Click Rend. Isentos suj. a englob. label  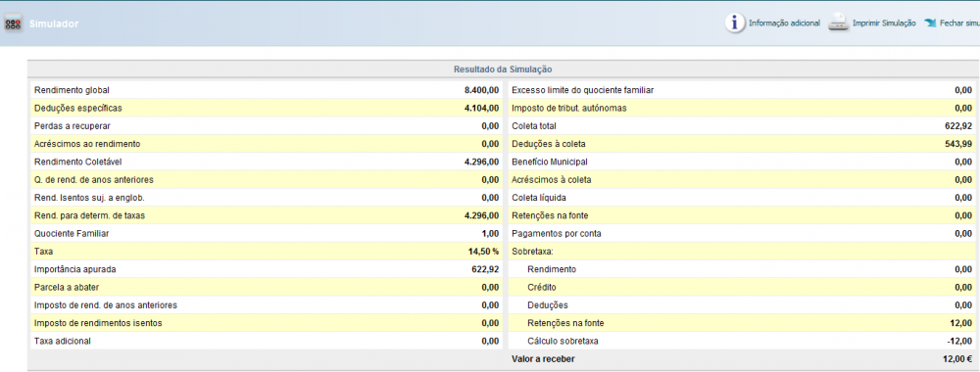pos(90,198)
